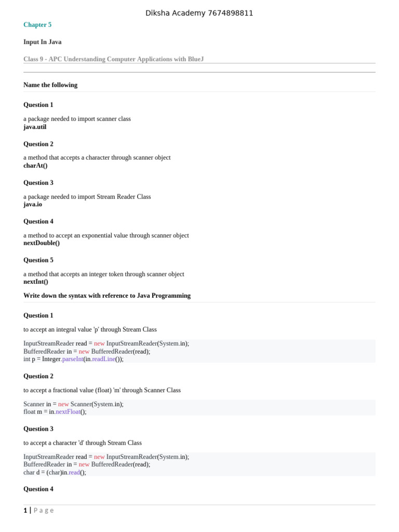Click the Integer.parseInt code line
Screen dimensions: 399x532
point(73,359)
